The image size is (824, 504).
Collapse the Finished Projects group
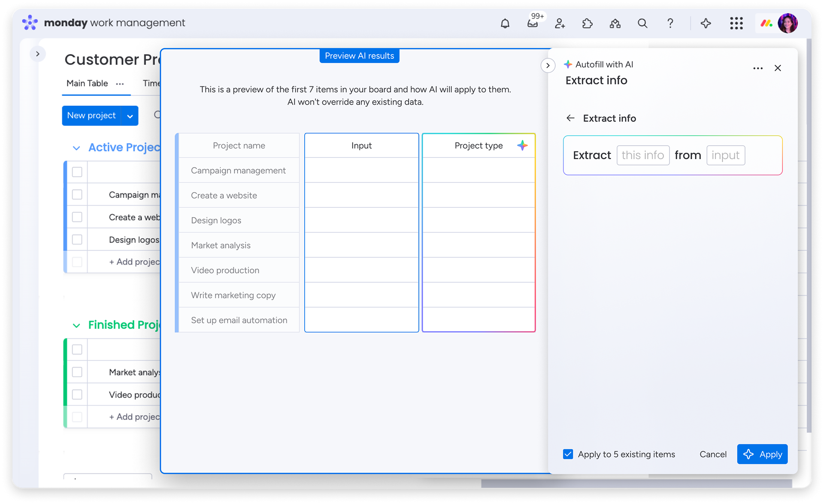pyautogui.click(x=76, y=326)
